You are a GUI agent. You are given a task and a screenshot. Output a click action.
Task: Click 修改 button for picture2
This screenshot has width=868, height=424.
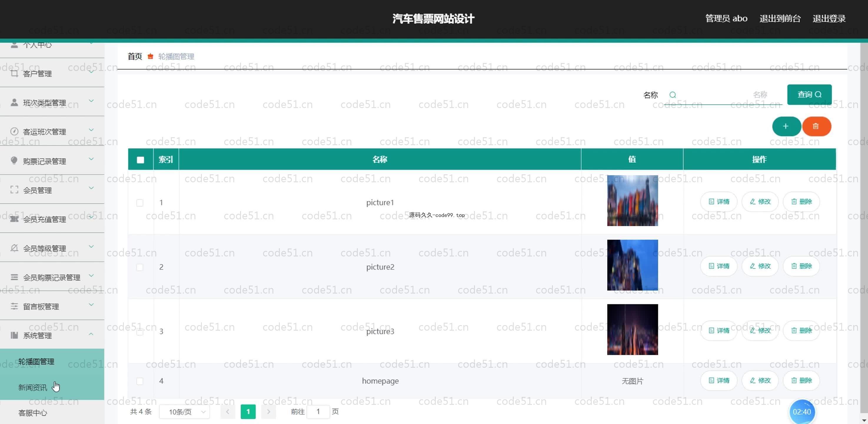click(760, 266)
